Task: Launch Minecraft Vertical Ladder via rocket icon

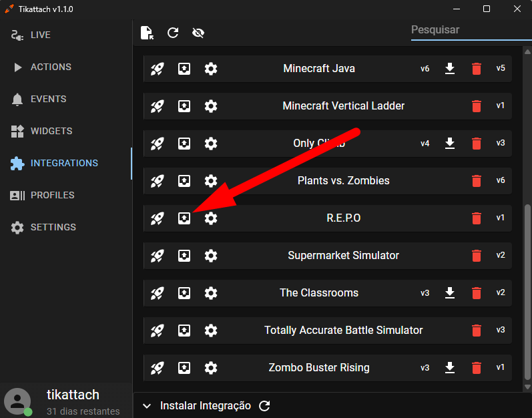Action: (x=157, y=106)
